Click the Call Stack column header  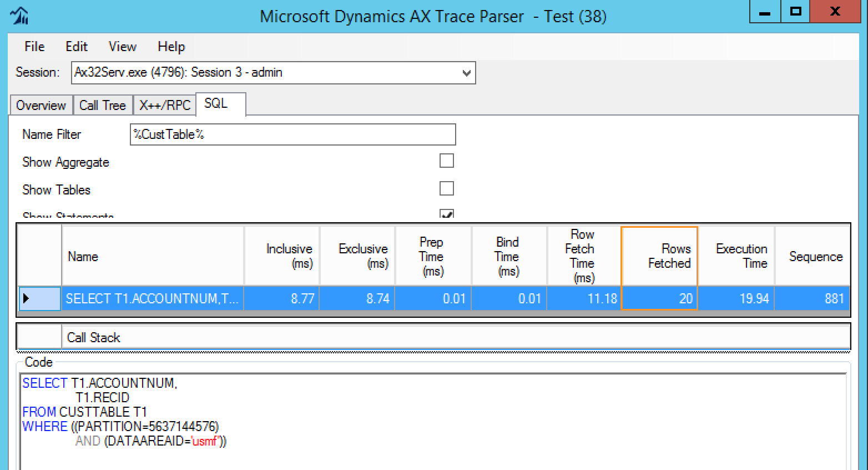point(456,337)
